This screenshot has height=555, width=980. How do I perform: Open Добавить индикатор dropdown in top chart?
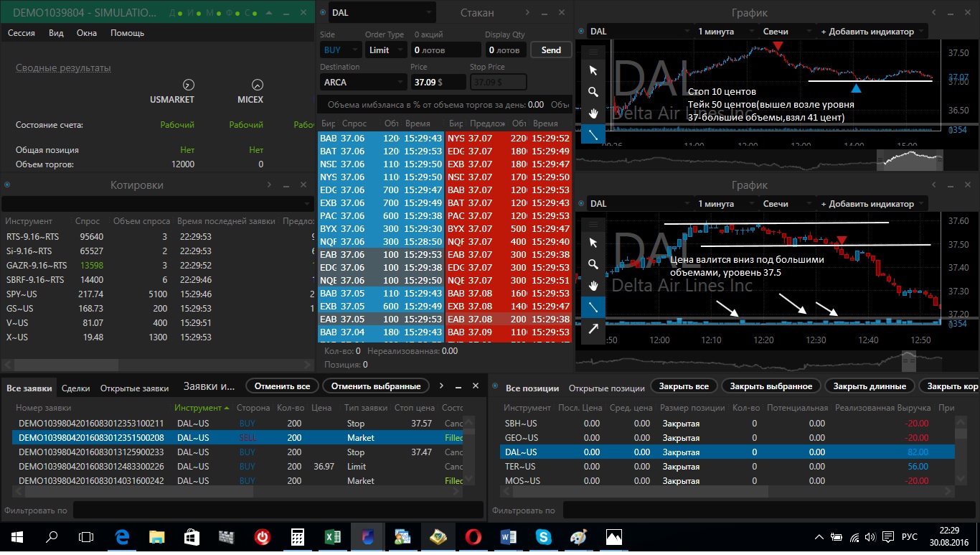(872, 32)
